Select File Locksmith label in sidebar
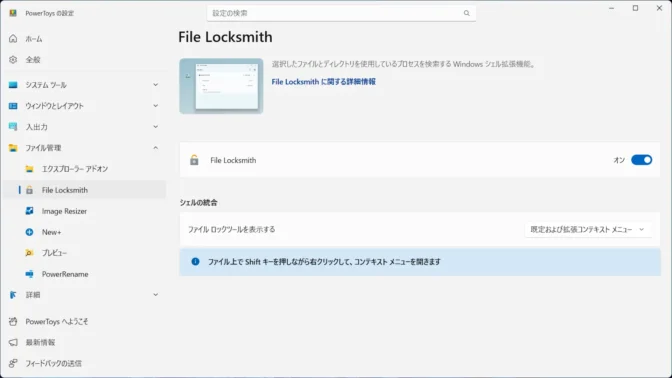Screen dimensions: 672x378 (65, 190)
